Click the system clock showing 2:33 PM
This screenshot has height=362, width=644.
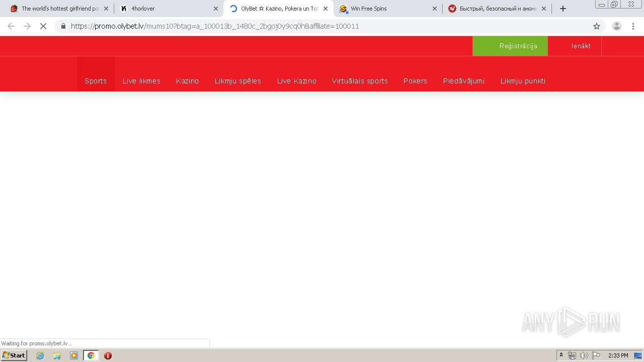click(x=618, y=355)
